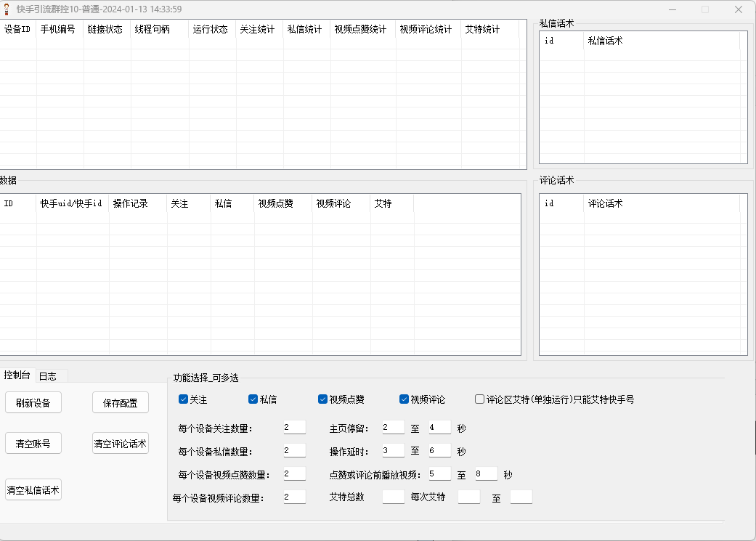
Task: Click the 每个设备关注数量 input field
Action: point(294,428)
